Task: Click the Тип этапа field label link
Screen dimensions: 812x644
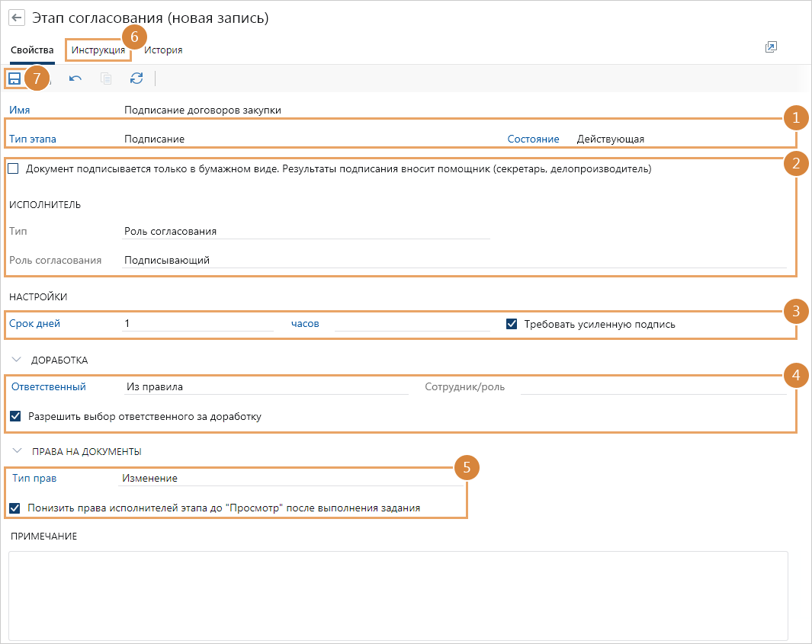Action: pos(33,139)
